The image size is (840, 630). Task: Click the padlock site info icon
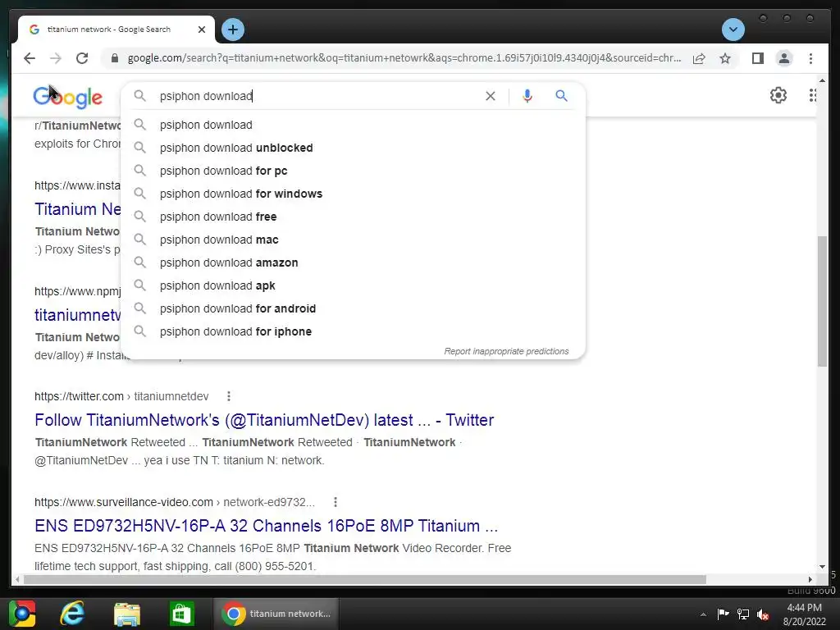pos(115,58)
